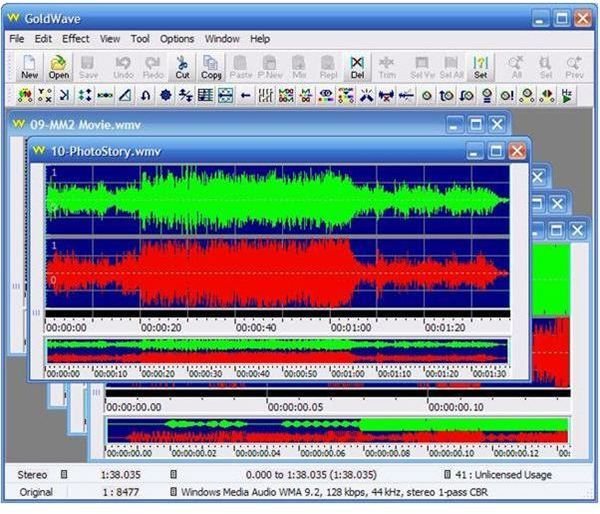Click the Stereo status bar entry
Image resolution: width=600 pixels, height=514 pixels.
click(32, 475)
